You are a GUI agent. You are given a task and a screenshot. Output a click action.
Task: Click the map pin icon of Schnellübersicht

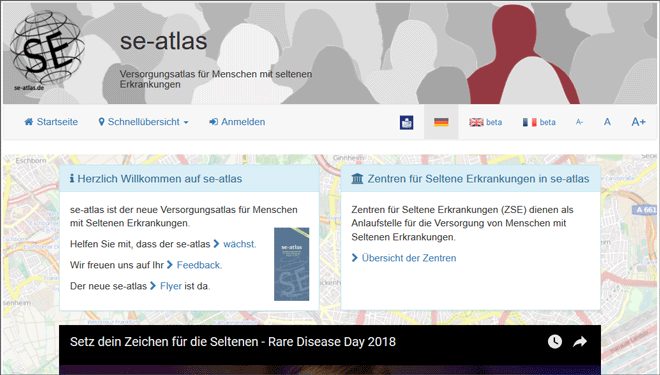coord(101,122)
